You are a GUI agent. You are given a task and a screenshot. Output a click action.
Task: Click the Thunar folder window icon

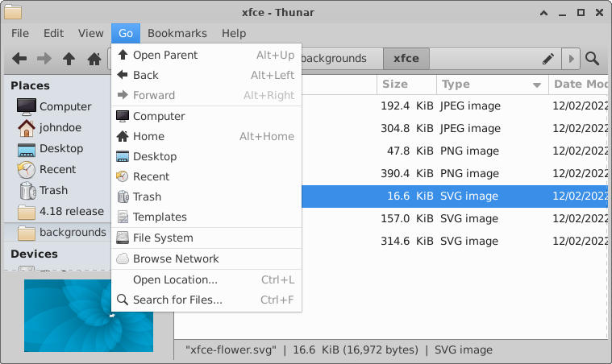[x=13, y=12]
